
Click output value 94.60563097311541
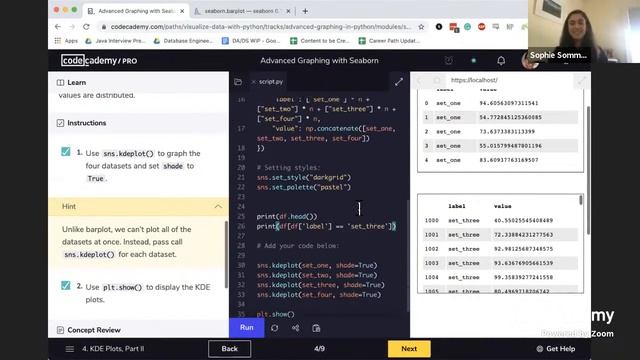tap(509, 103)
